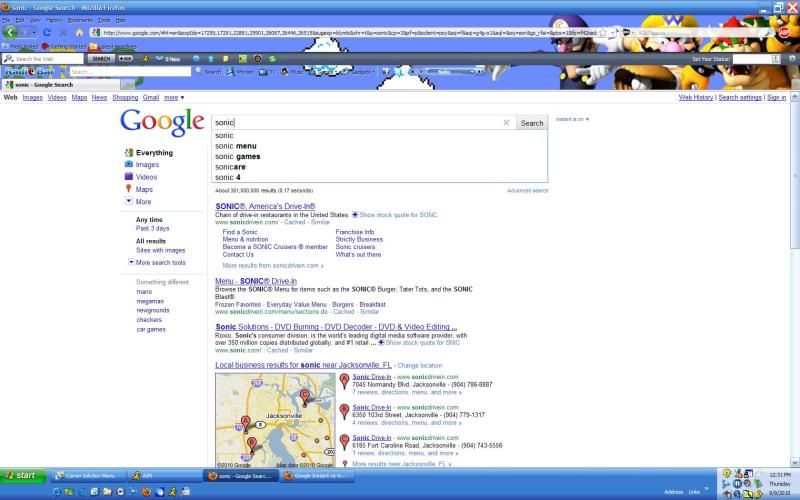Clear the Google search box with the X

[506, 122]
